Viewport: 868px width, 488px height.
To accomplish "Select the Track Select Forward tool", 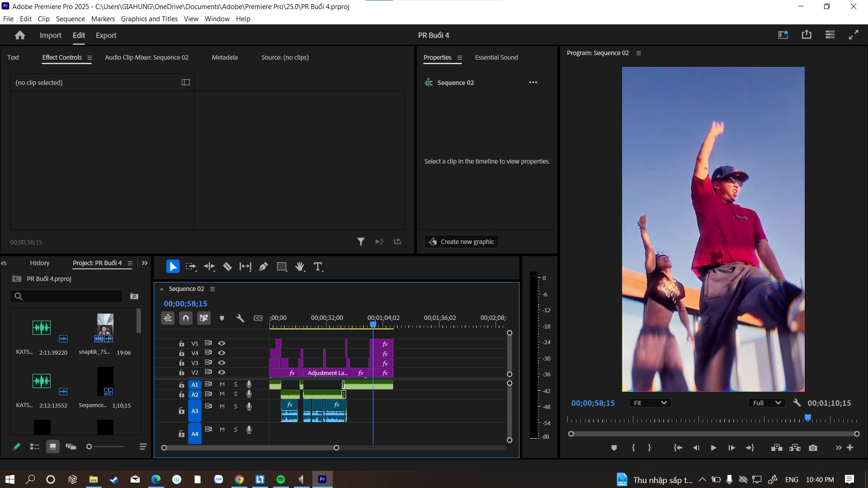I will point(191,267).
